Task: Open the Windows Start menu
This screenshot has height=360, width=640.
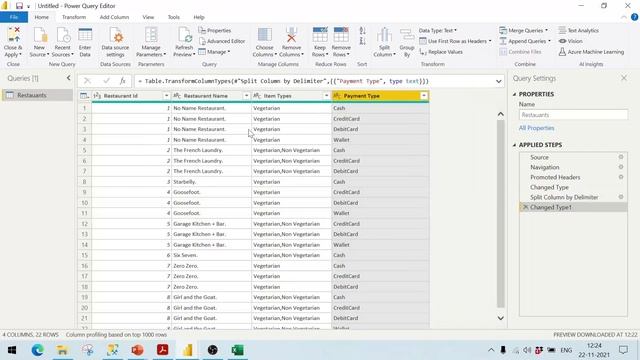Action: click(x=12, y=350)
